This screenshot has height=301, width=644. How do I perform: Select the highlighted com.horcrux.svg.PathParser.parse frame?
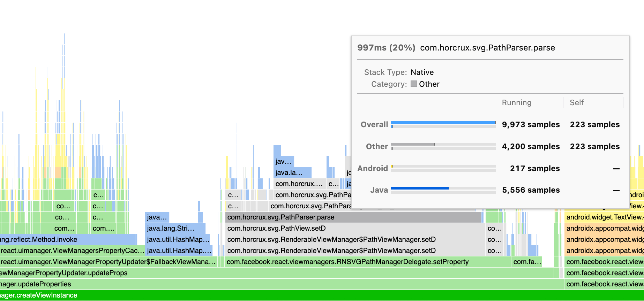click(353, 217)
